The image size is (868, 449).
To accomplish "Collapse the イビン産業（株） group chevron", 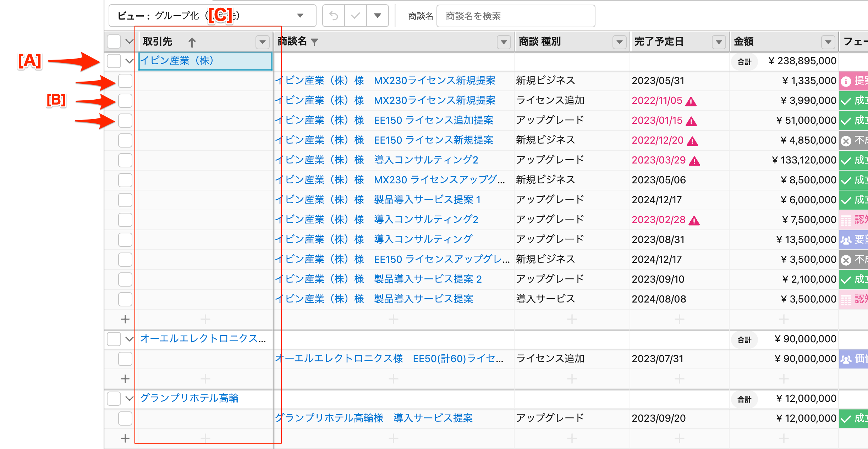I will click(130, 61).
